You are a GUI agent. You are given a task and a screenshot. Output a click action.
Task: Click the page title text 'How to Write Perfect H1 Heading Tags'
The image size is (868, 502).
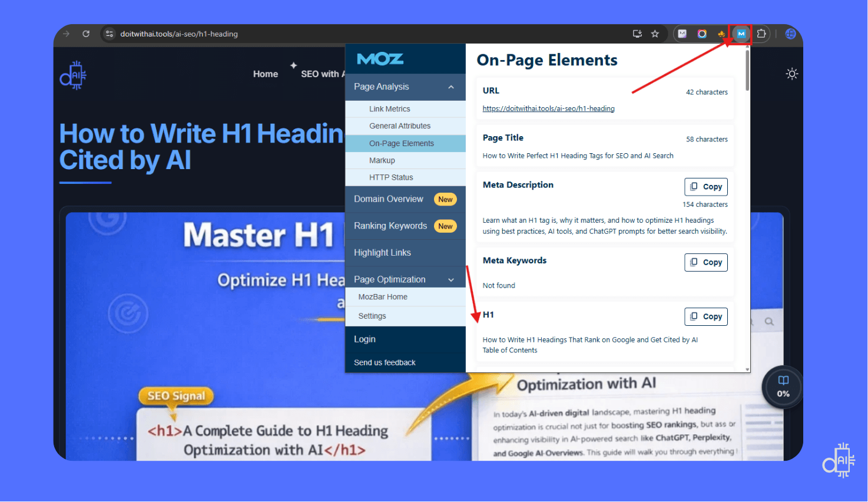click(578, 156)
